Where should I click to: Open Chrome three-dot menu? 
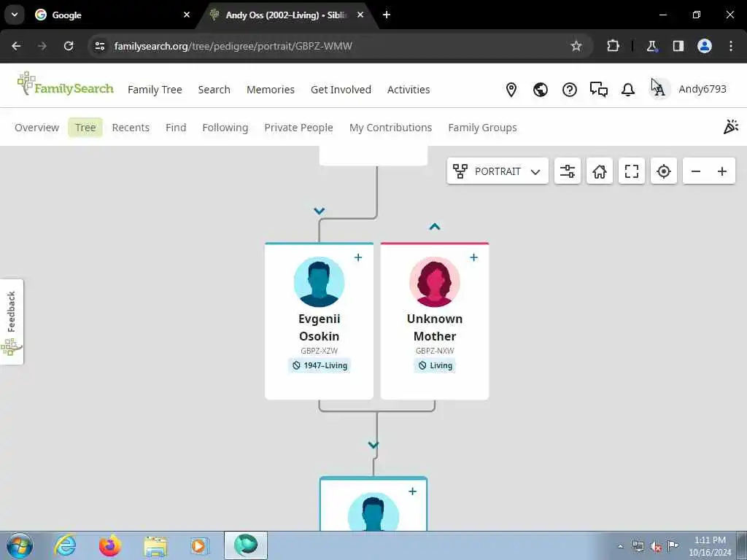pos(731,46)
